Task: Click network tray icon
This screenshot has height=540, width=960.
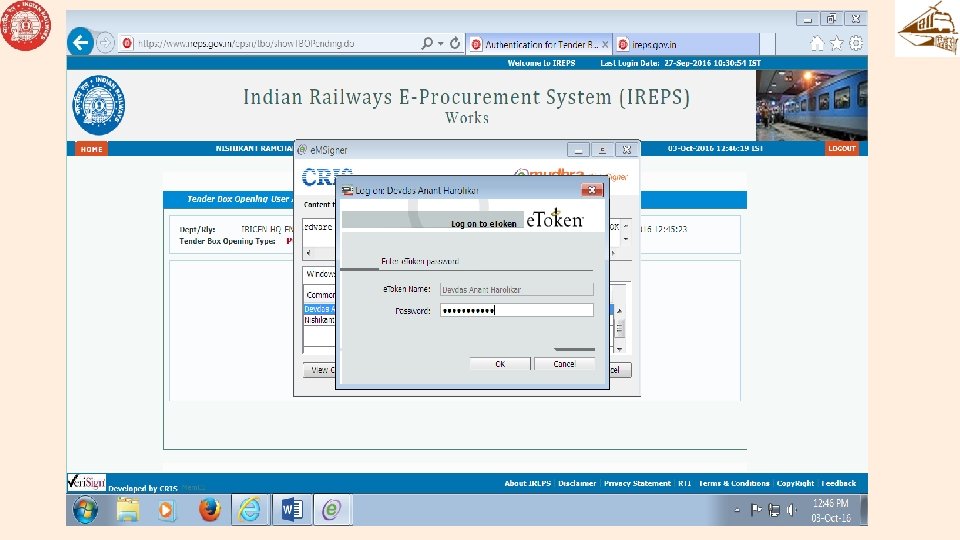Action: 774,510
